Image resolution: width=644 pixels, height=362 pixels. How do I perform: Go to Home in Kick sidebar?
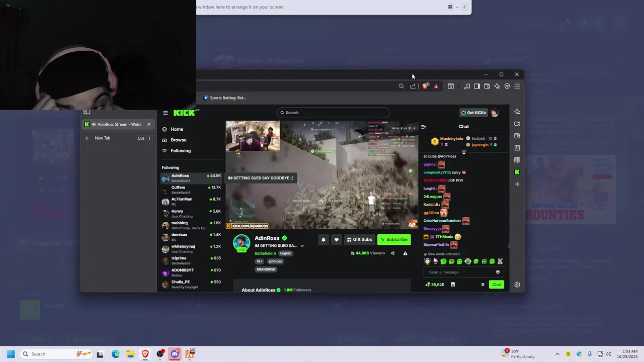pos(173,129)
